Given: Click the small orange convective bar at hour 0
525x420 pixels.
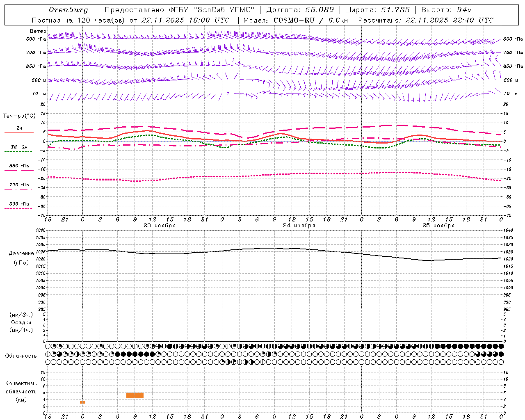Looking at the screenshot, I should pos(82,402).
